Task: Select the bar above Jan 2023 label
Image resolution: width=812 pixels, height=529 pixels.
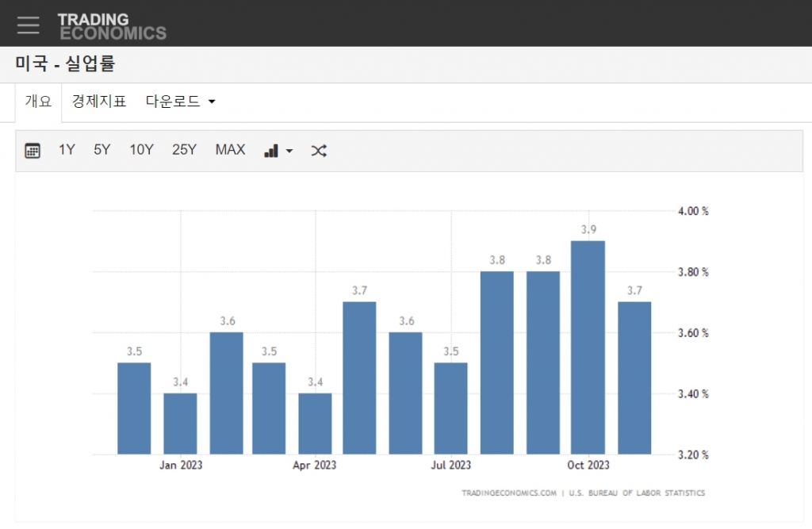Action: pyautogui.click(x=180, y=424)
